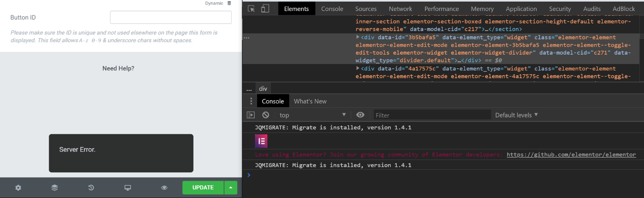Switch responsive mode desktop icon
This screenshot has height=198, width=644.
pyautogui.click(x=128, y=188)
